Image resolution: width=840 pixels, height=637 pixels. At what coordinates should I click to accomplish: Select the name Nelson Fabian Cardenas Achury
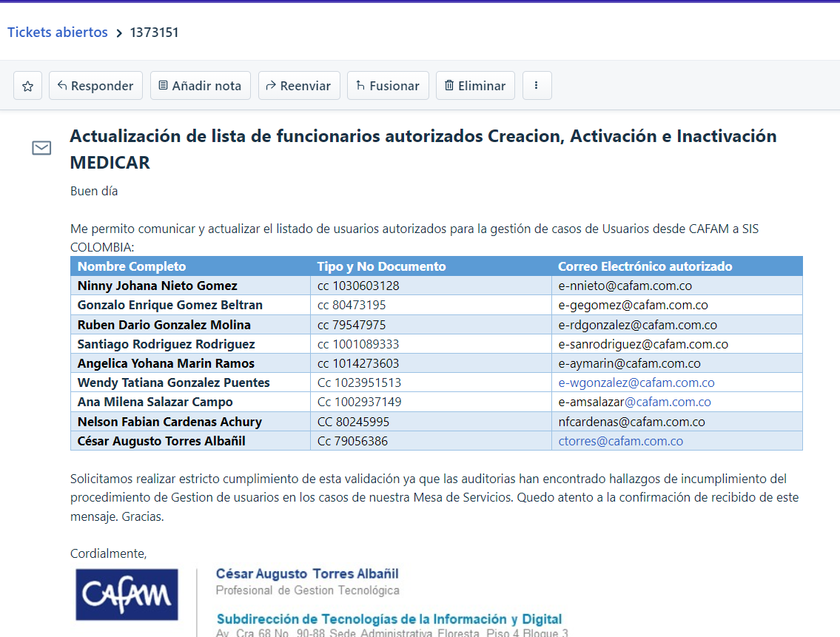(x=169, y=422)
